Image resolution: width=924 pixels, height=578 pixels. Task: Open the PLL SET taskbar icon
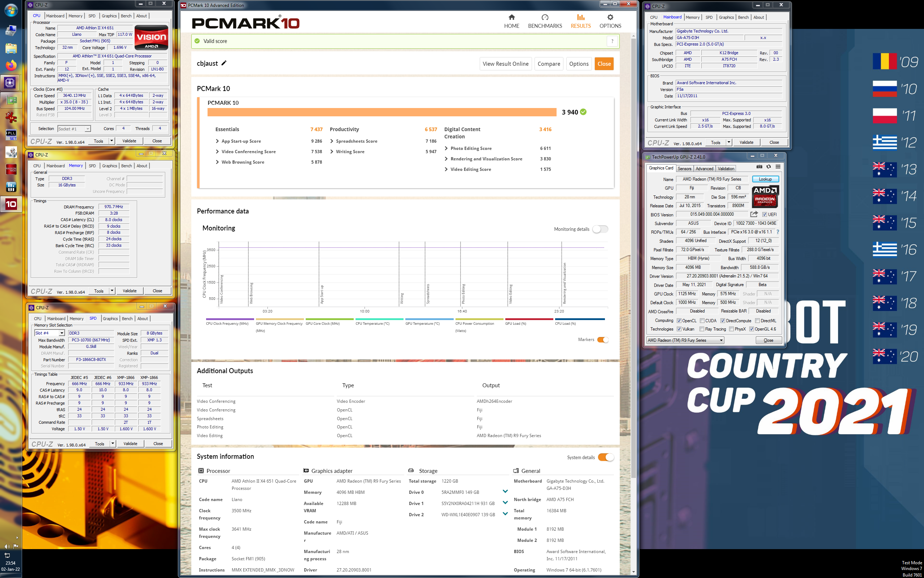click(11, 134)
